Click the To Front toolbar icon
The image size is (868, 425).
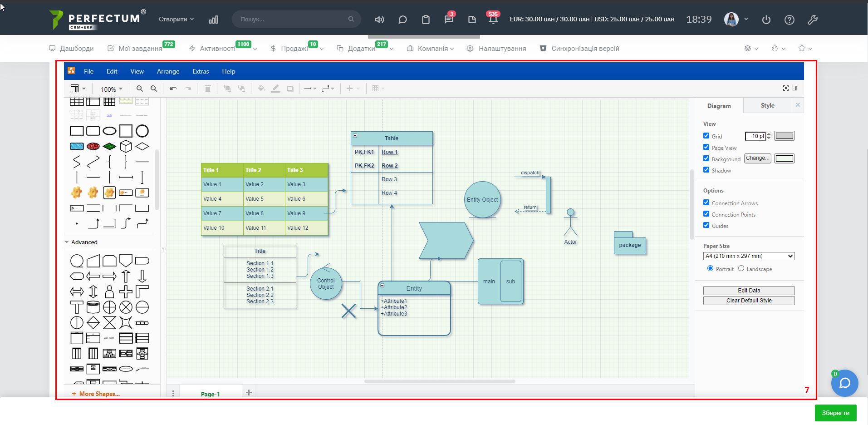click(227, 89)
